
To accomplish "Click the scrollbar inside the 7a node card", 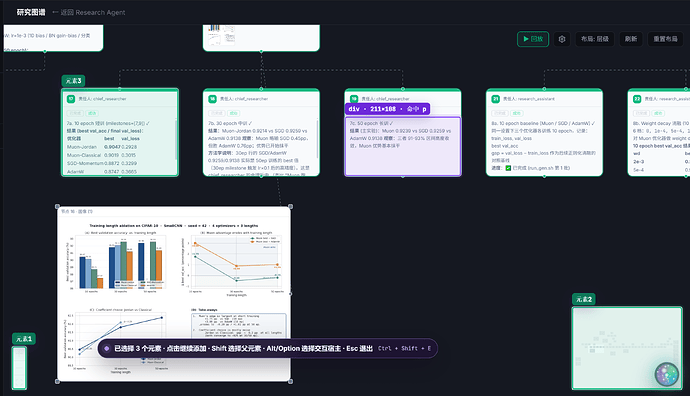I will click(x=176, y=140).
